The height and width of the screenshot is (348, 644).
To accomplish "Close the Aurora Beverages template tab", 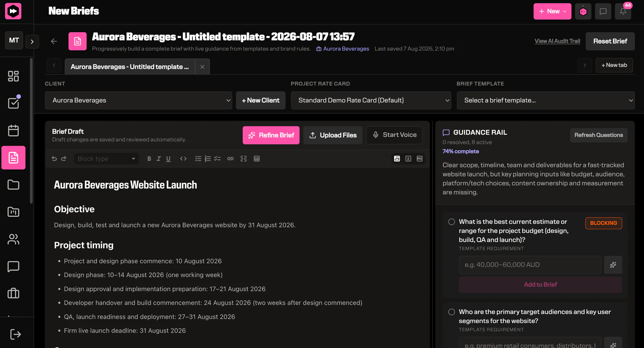I will point(202,67).
